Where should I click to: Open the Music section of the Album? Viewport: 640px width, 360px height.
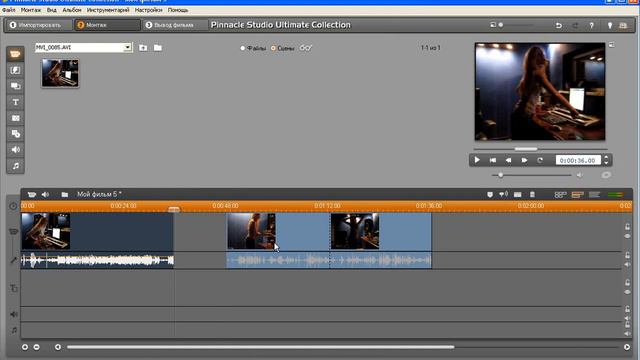[15, 166]
